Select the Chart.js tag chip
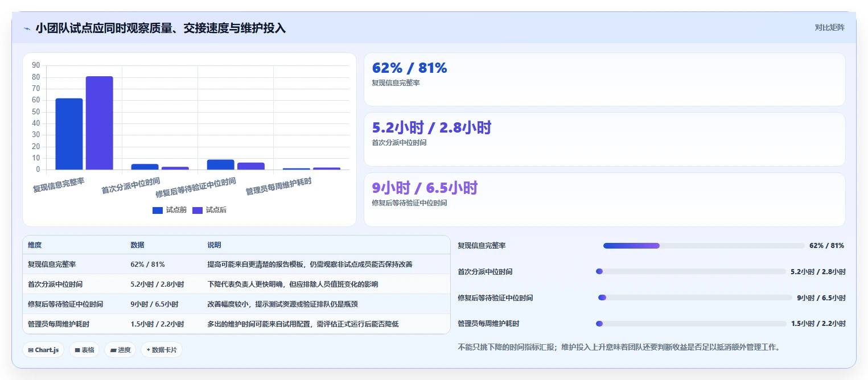The height and width of the screenshot is (380, 868). coord(44,350)
